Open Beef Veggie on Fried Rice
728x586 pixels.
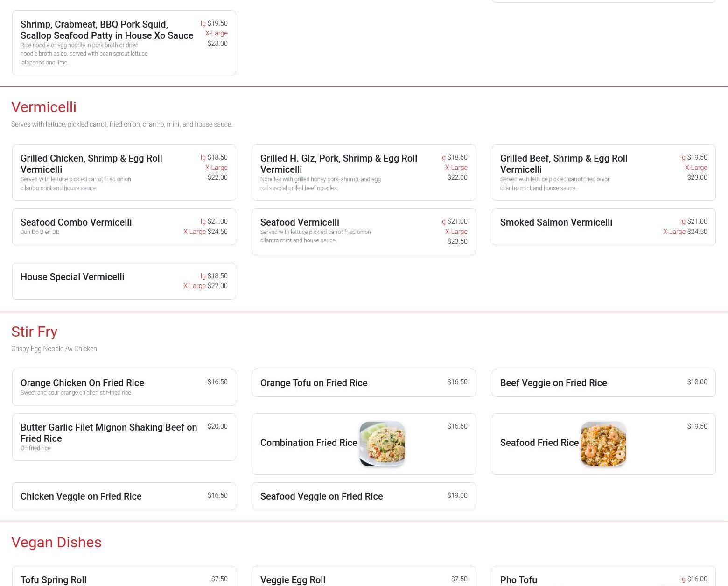604,383
